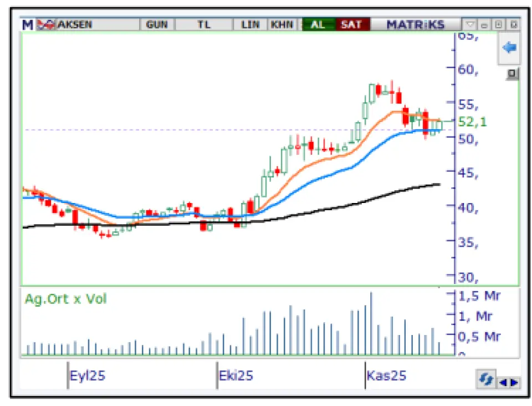Toggle the TL currency button
The height and width of the screenshot is (406, 532).
point(204,24)
